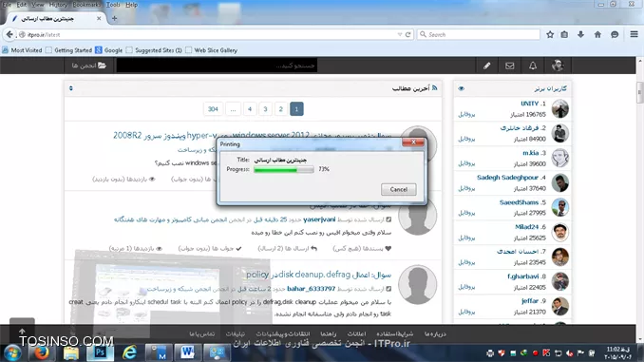The height and width of the screenshot is (362, 644).
Task: Open Firefox hamburger menu
Action: click(634, 34)
